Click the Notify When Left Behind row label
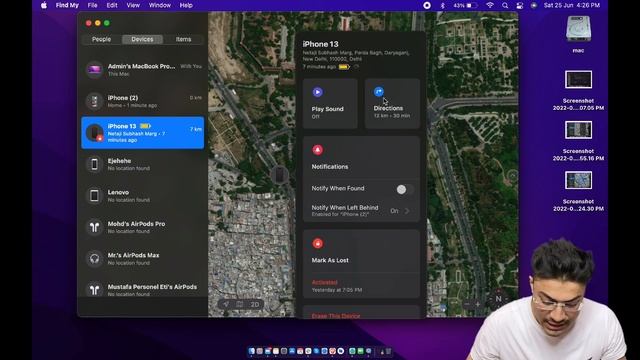 point(344,208)
